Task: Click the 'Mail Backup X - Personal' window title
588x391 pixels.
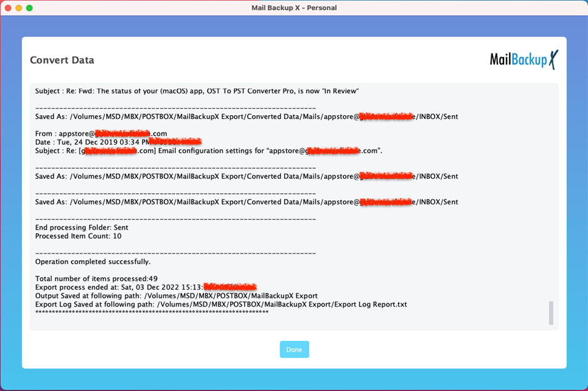Action: pyautogui.click(x=294, y=8)
